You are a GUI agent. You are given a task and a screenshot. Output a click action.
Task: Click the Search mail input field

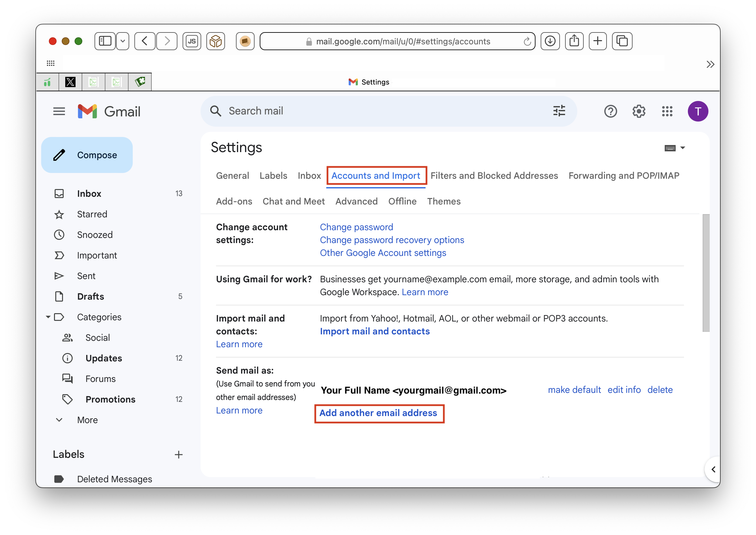(x=389, y=111)
